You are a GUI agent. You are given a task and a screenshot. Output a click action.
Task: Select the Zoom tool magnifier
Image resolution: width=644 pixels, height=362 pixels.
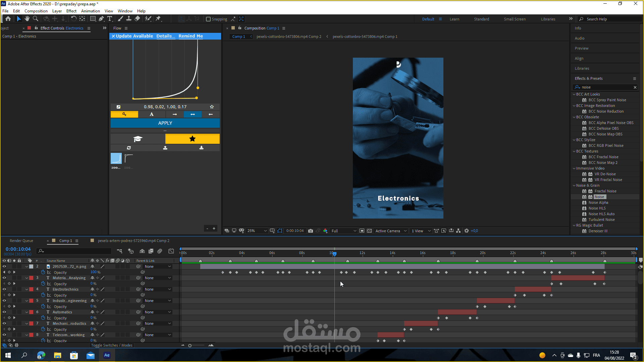[35, 19]
